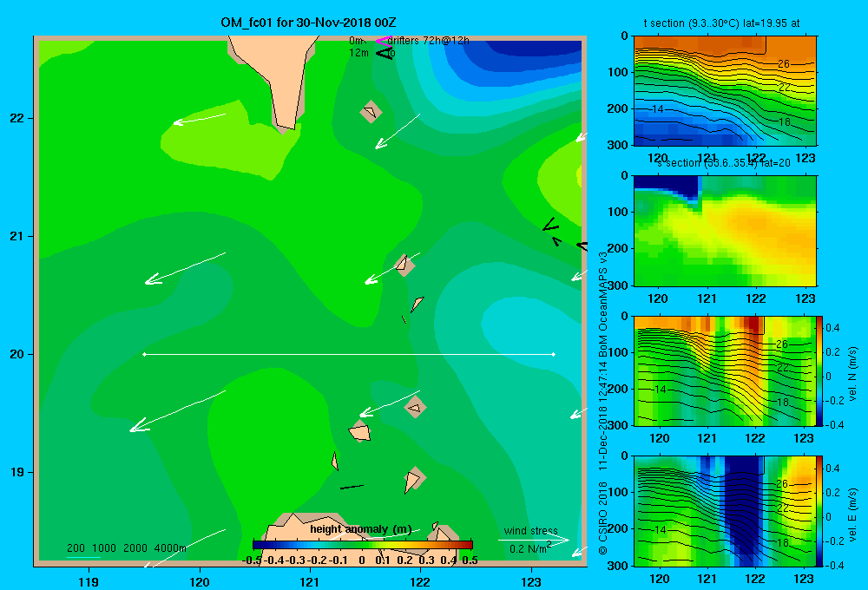This screenshot has height=590, width=868.
Task: Click the "-0.5" minimum on height anomaly scale
Action: pyautogui.click(x=252, y=560)
